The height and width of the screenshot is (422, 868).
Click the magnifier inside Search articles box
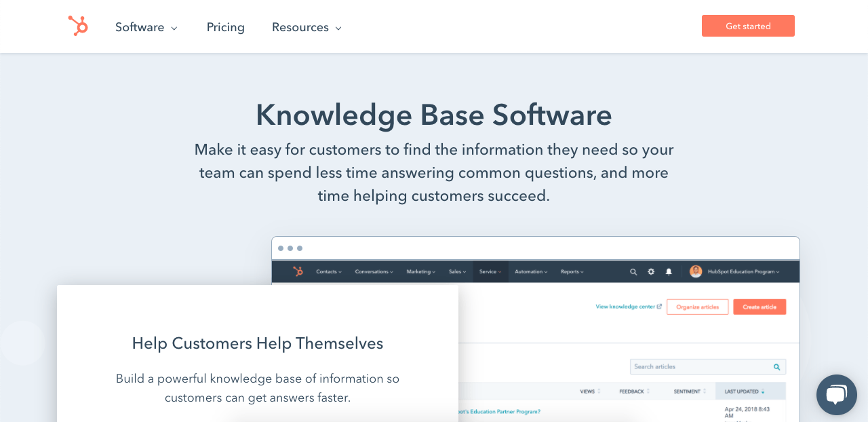[x=777, y=367]
